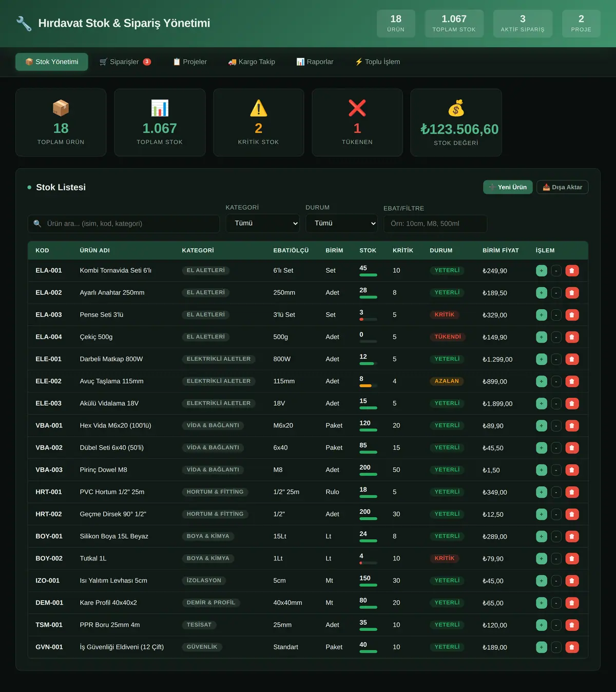Click the trash icon for HRT-001
Image resolution: width=616 pixels, height=692 pixels.
pyautogui.click(x=572, y=492)
